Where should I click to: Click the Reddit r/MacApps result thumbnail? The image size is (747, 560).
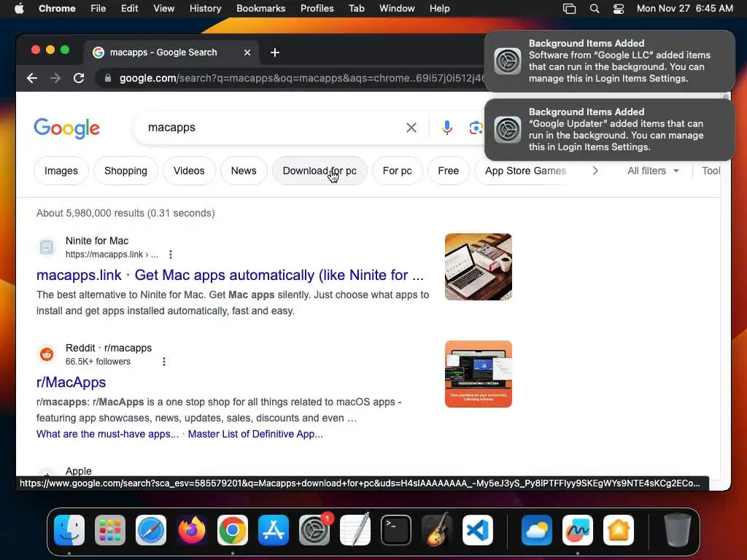coord(479,374)
